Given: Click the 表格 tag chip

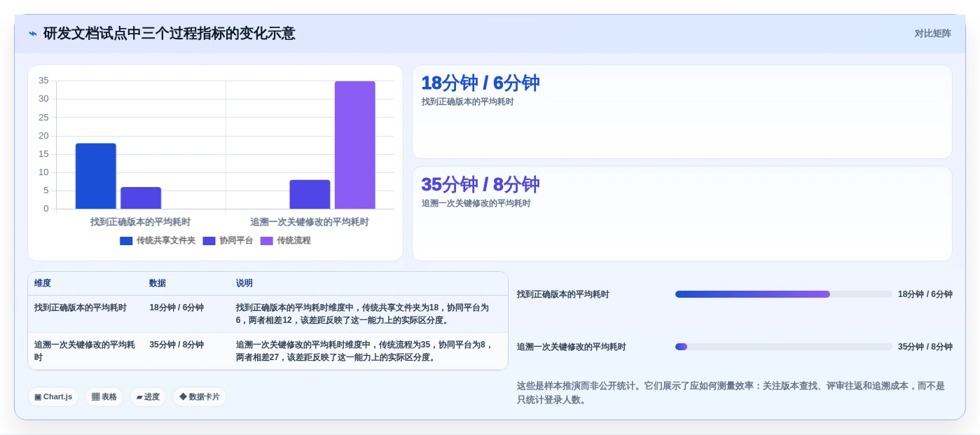Looking at the screenshot, I should (x=104, y=397).
